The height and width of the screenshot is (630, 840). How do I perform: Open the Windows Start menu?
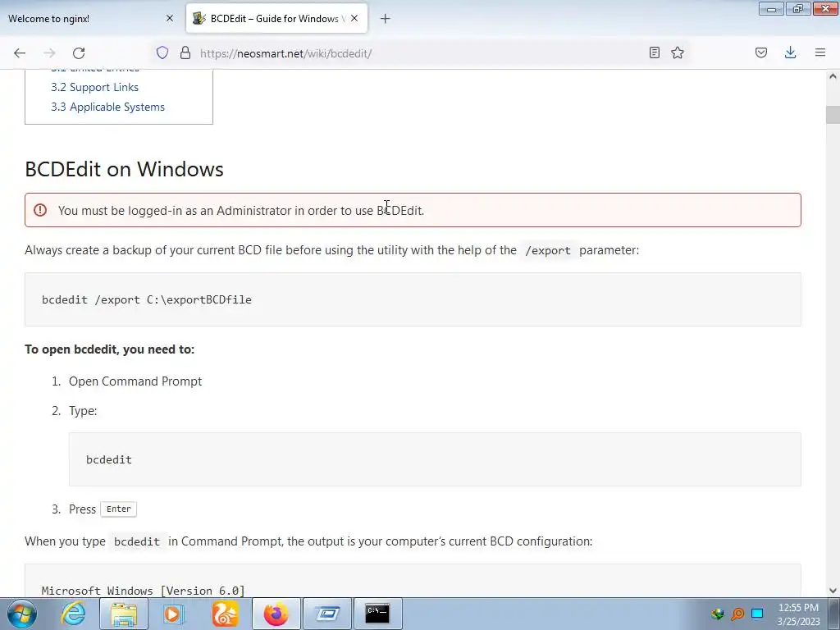tap(21, 614)
